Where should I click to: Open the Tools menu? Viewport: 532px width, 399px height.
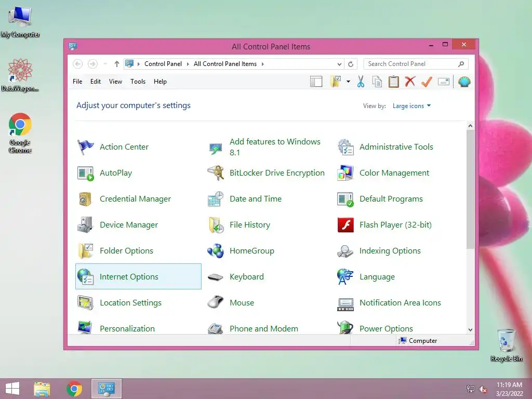coord(138,82)
